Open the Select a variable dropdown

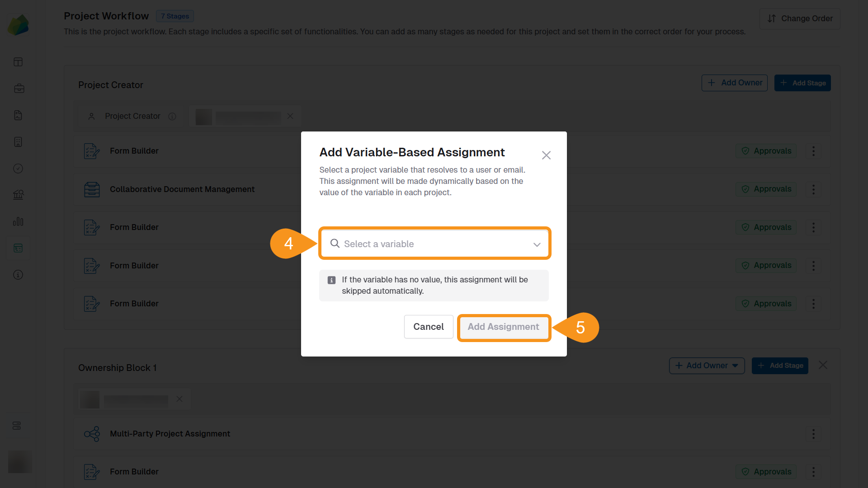click(x=434, y=244)
